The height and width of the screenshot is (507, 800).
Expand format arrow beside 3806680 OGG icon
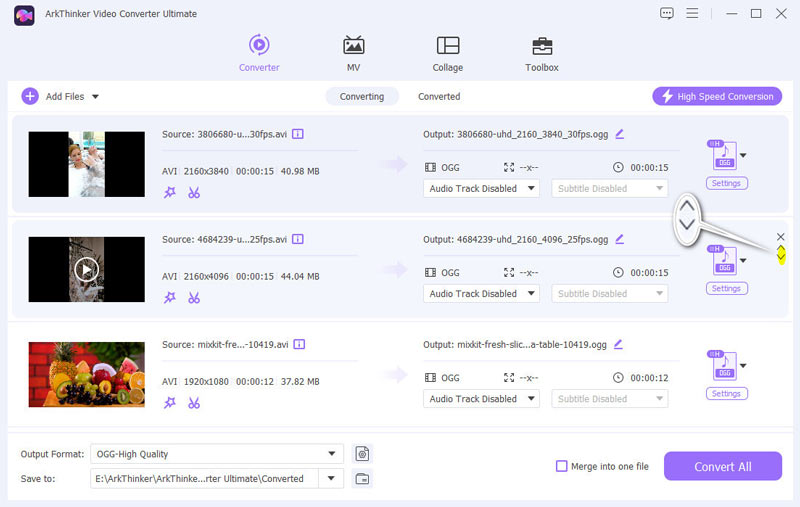[743, 156]
